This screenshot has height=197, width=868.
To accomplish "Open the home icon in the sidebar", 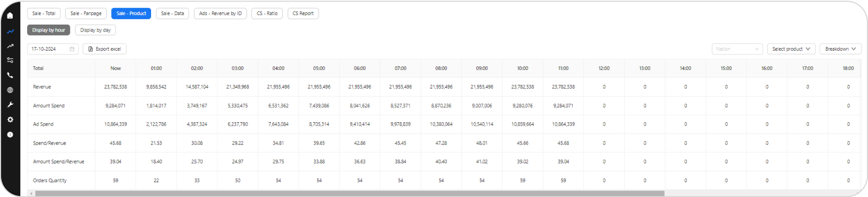I will 10,15.
